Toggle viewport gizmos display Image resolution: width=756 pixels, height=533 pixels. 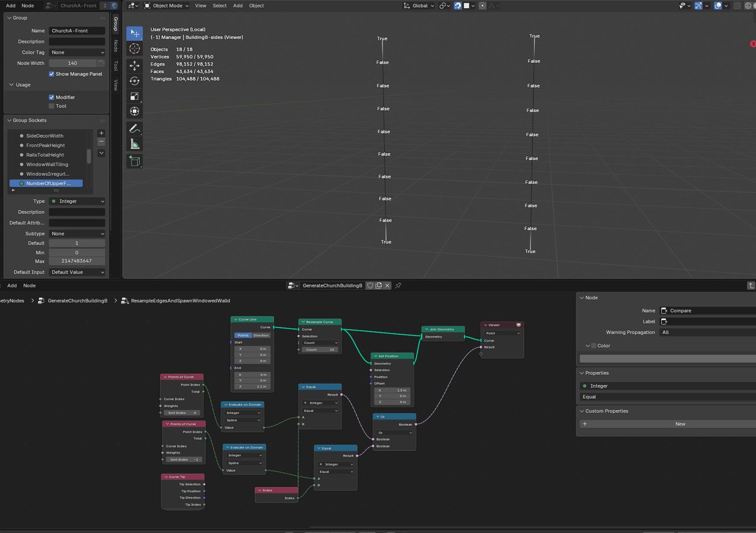[699, 6]
